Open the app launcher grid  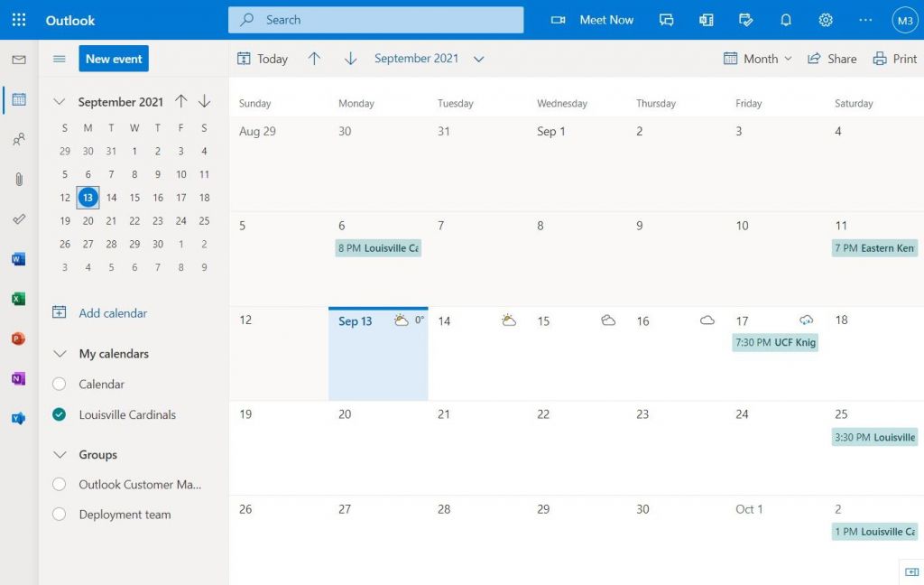(18, 19)
